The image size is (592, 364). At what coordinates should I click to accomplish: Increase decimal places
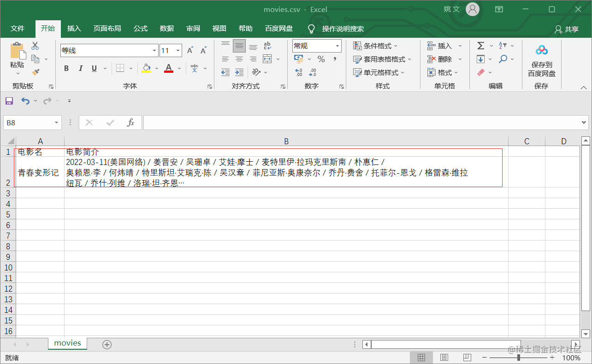[x=299, y=72]
